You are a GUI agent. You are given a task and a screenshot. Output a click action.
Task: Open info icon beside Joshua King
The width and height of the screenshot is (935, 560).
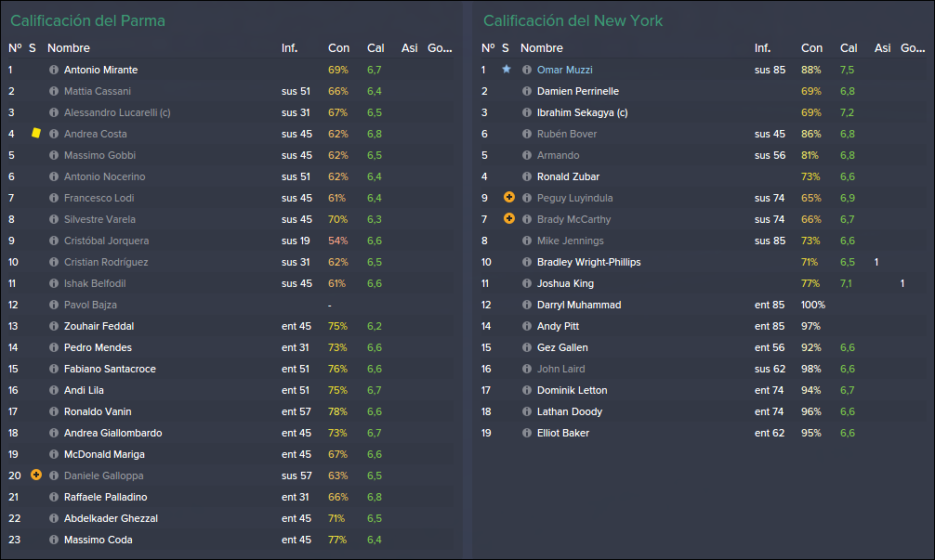[527, 283]
